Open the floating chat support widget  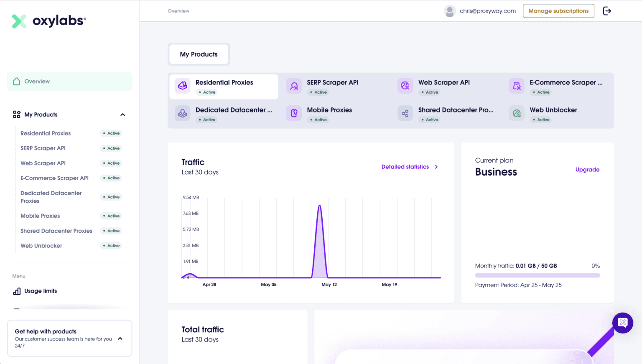click(622, 323)
